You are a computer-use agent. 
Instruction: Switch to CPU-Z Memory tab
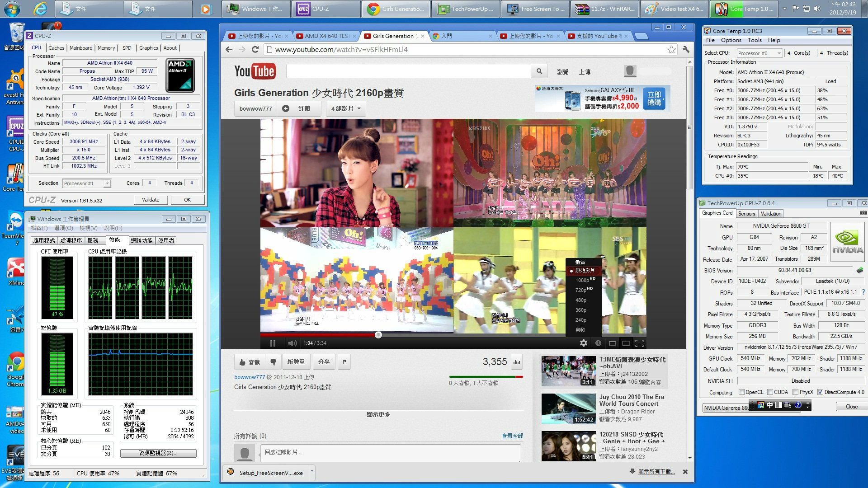tap(106, 48)
